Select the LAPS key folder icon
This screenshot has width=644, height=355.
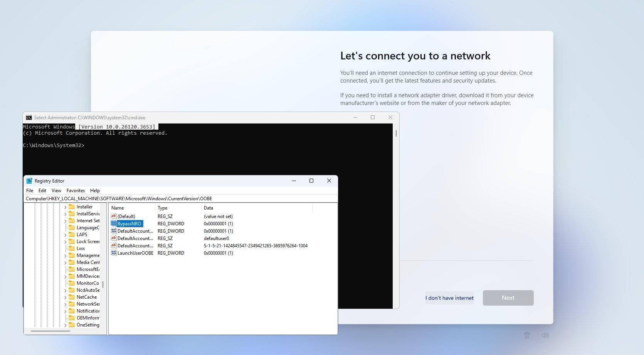click(72, 234)
